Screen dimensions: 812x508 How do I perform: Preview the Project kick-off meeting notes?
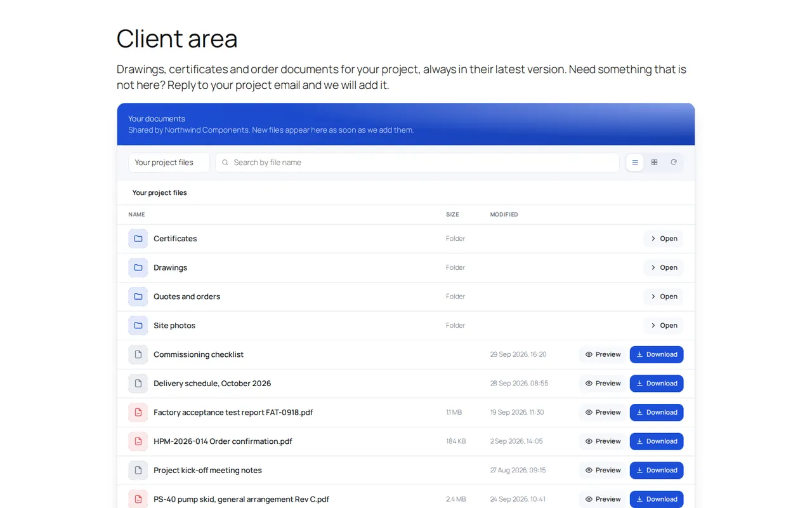tap(603, 471)
